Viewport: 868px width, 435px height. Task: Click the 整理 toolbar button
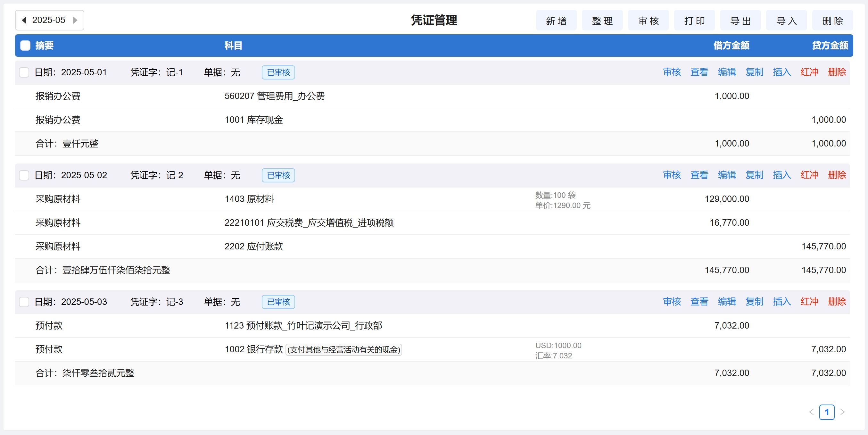point(602,21)
